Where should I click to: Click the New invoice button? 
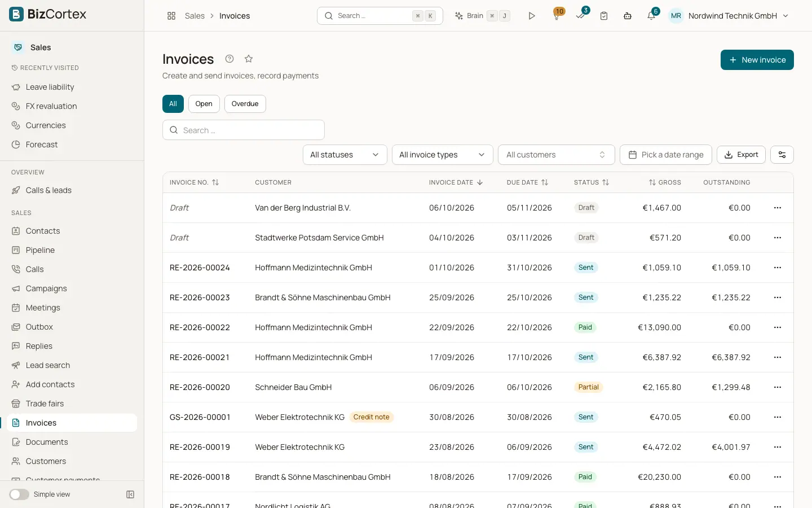click(757, 60)
